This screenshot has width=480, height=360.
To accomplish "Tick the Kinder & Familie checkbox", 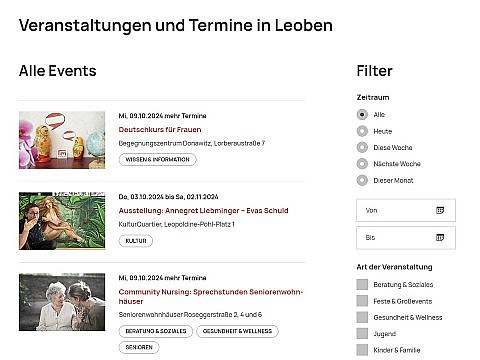I will pos(362,350).
